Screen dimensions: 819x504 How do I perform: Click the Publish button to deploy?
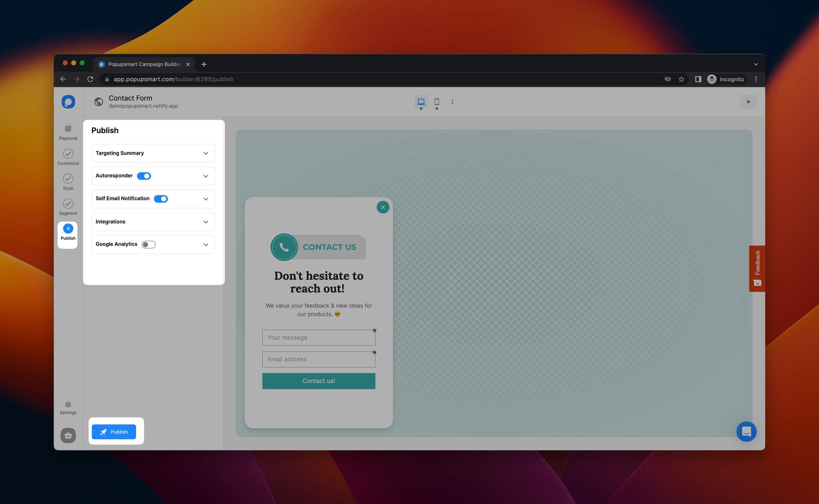tap(114, 432)
